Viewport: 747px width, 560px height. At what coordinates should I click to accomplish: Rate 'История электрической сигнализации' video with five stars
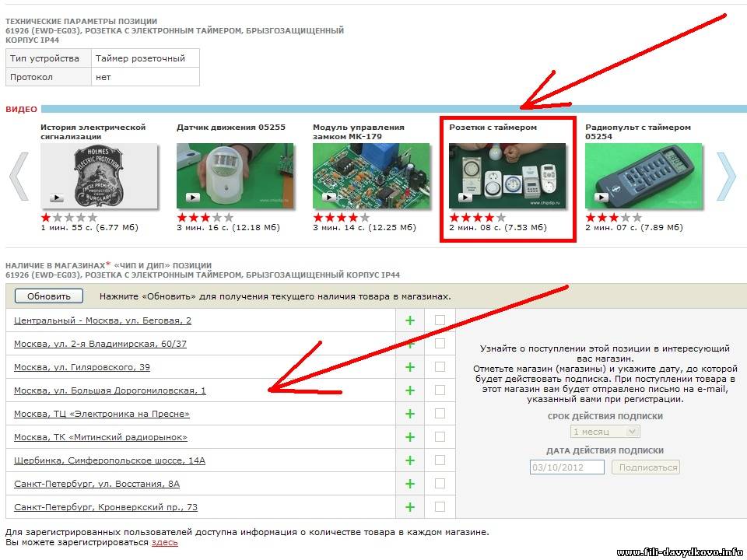click(93, 218)
